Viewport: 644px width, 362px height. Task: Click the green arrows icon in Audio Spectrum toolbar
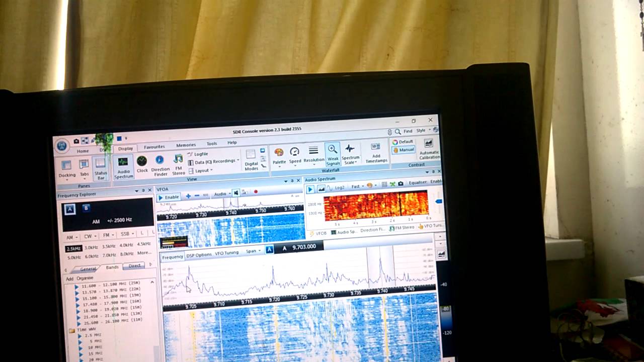pyautogui.click(x=392, y=185)
